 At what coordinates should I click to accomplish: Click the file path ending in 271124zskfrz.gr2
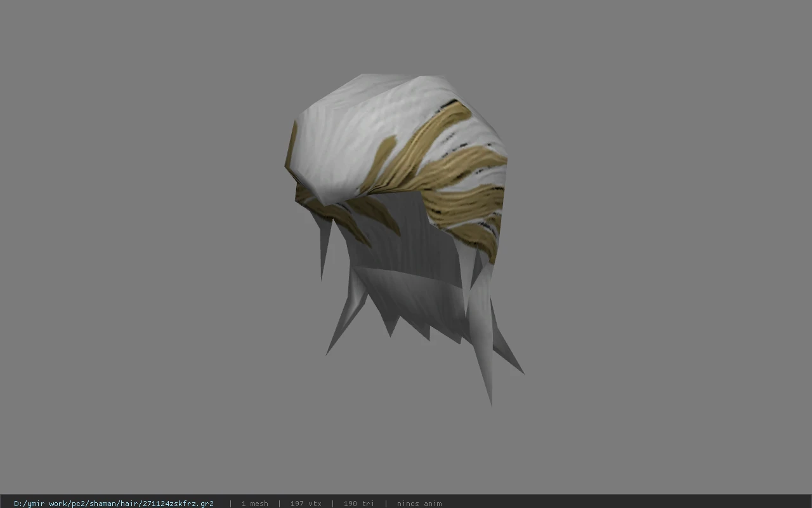pos(114,504)
